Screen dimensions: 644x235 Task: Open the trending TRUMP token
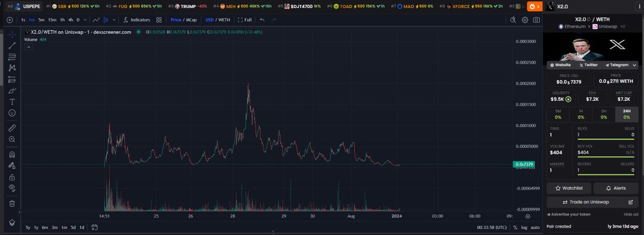click(x=188, y=6)
